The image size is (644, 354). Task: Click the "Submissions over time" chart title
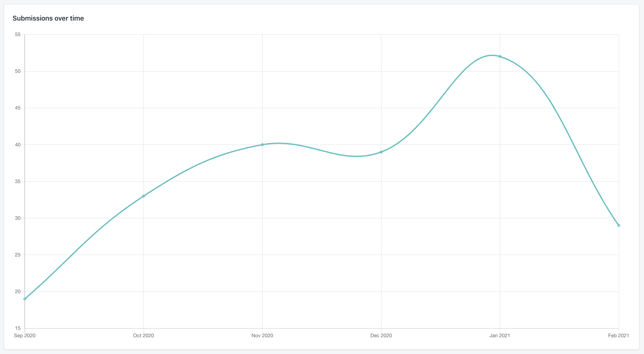[48, 18]
